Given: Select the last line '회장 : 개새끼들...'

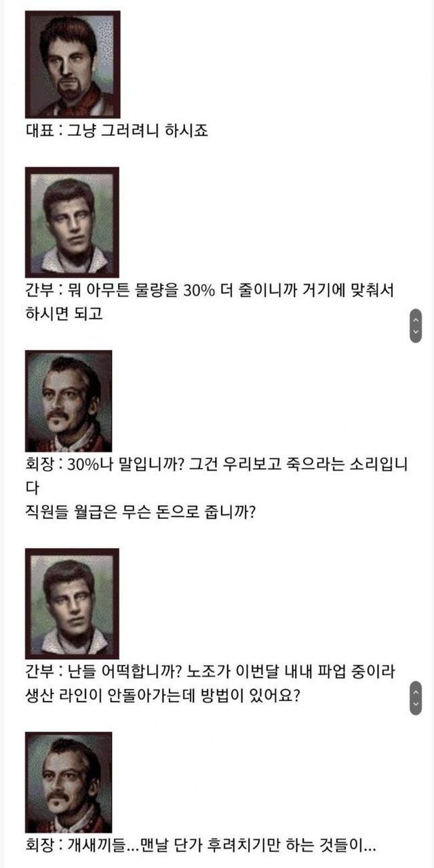Looking at the screenshot, I should (201, 847).
